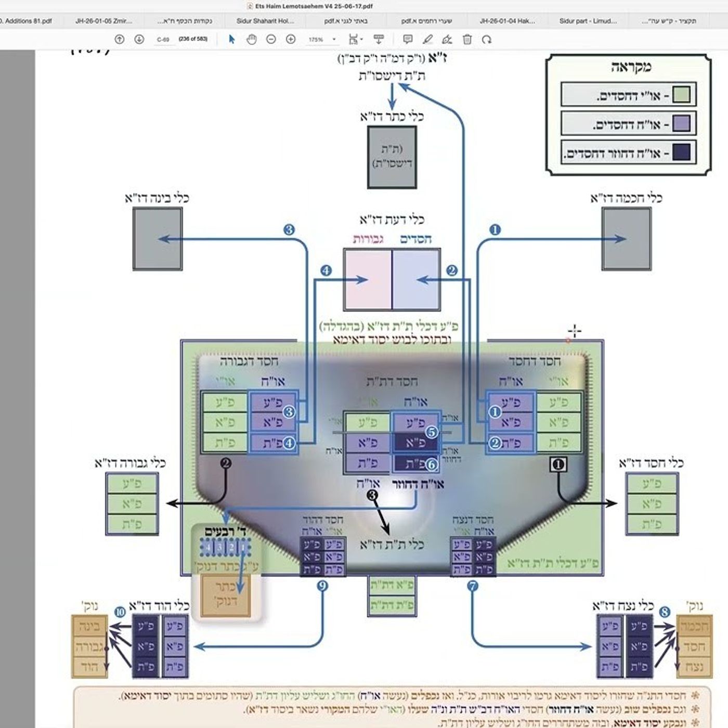Image resolution: width=728 pixels, height=728 pixels.
Task: Switch to the 'Sidur part - Limud...' tab
Action: pyautogui.click(x=588, y=21)
